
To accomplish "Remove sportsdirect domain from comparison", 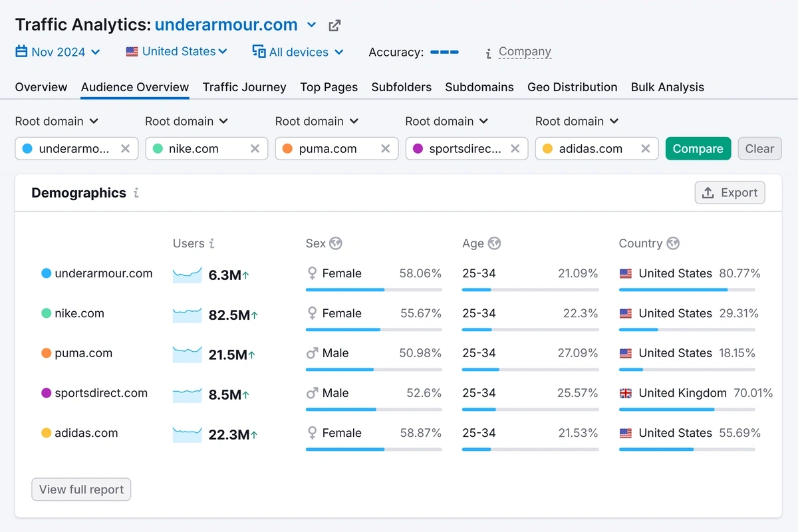I will (x=515, y=149).
